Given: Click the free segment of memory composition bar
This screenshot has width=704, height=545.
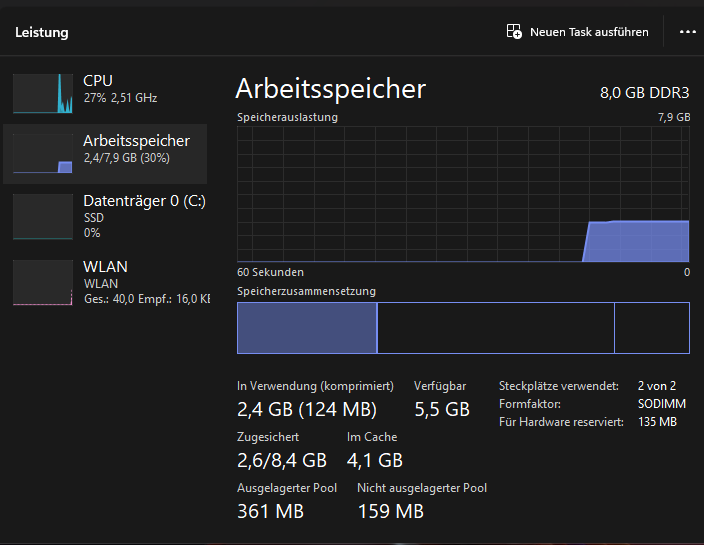Looking at the screenshot, I should (x=651, y=328).
